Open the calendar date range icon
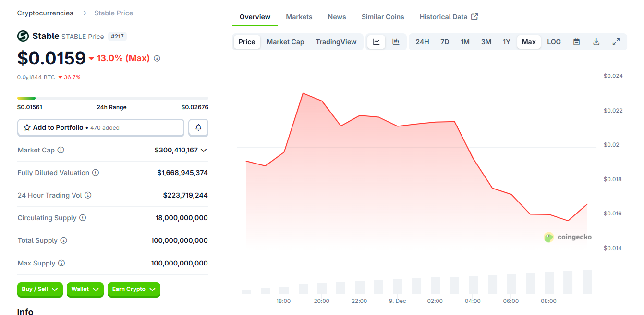Screen dimensions: 644x315 pyautogui.click(x=576, y=42)
